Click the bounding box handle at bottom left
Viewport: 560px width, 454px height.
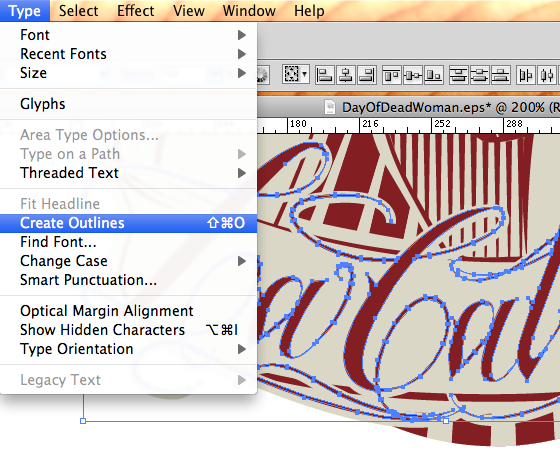coord(83,421)
